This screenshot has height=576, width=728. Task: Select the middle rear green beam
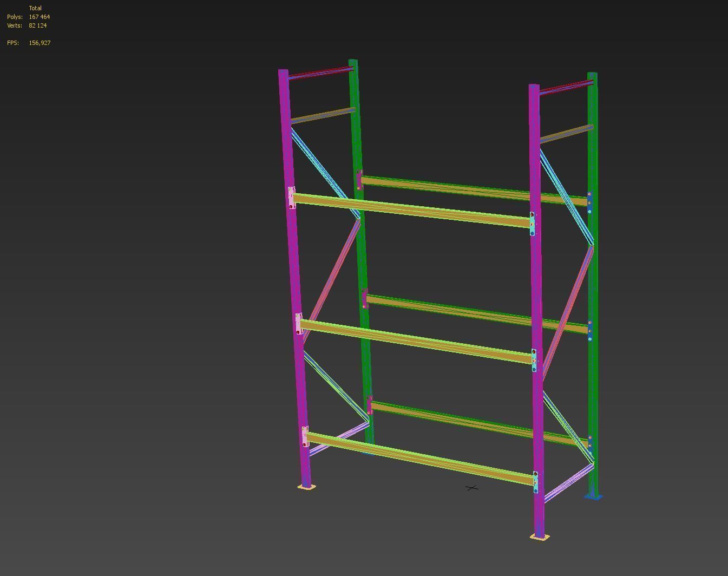point(476,313)
